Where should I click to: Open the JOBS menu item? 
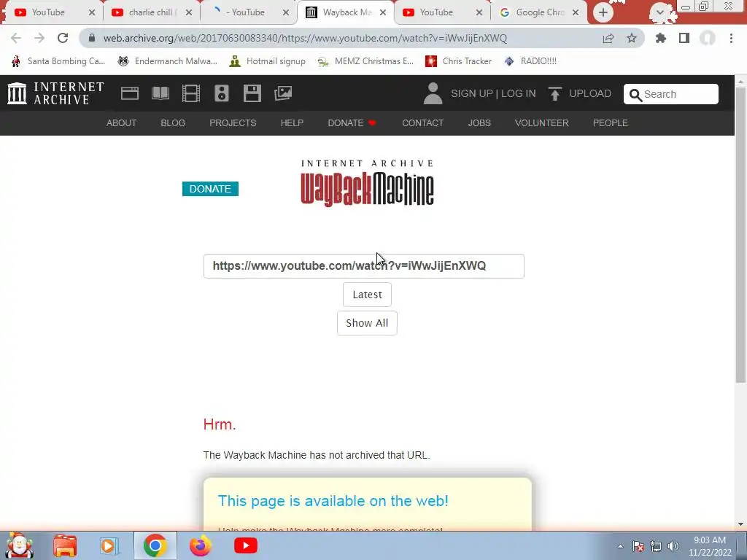(479, 122)
